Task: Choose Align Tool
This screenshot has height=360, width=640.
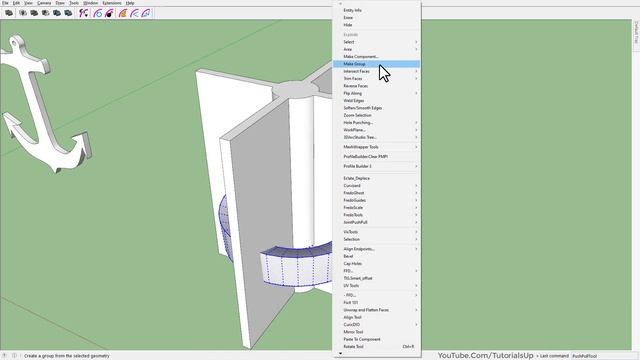Action: click(x=376, y=318)
